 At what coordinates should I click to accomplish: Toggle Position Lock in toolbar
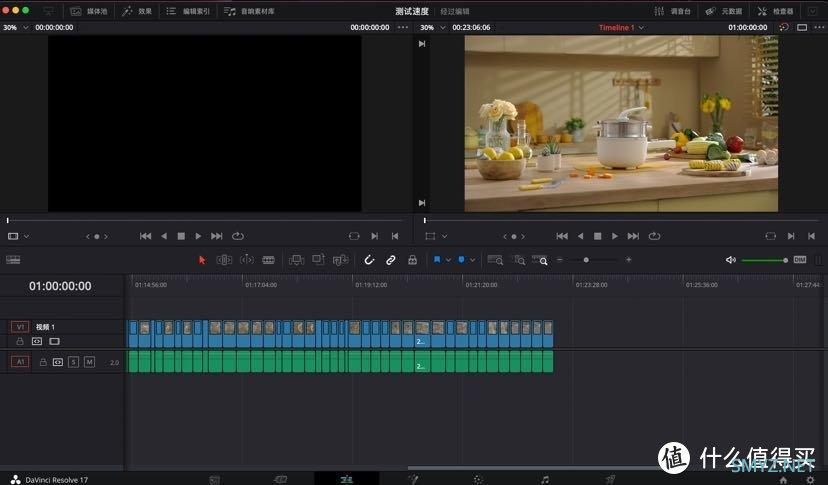point(412,260)
